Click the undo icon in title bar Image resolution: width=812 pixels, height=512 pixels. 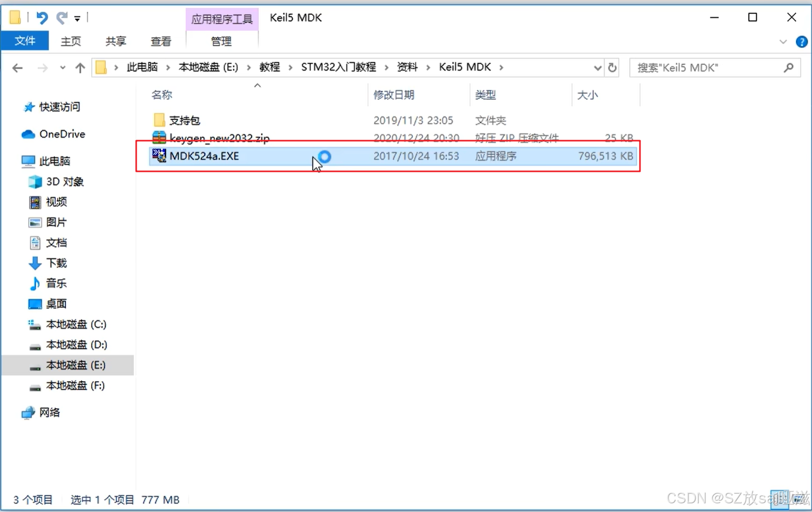42,18
